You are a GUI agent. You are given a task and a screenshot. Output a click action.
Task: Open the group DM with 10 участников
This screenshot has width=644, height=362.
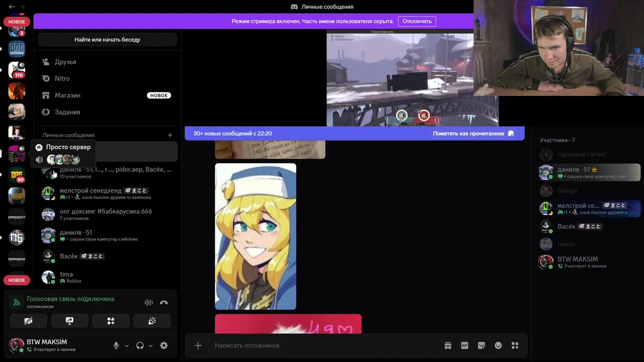pos(108,172)
